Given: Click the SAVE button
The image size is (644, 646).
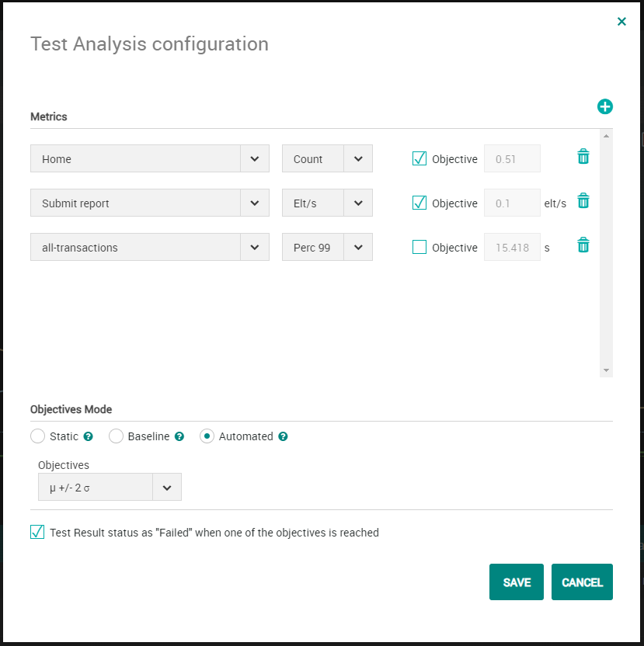Looking at the screenshot, I should click(517, 582).
